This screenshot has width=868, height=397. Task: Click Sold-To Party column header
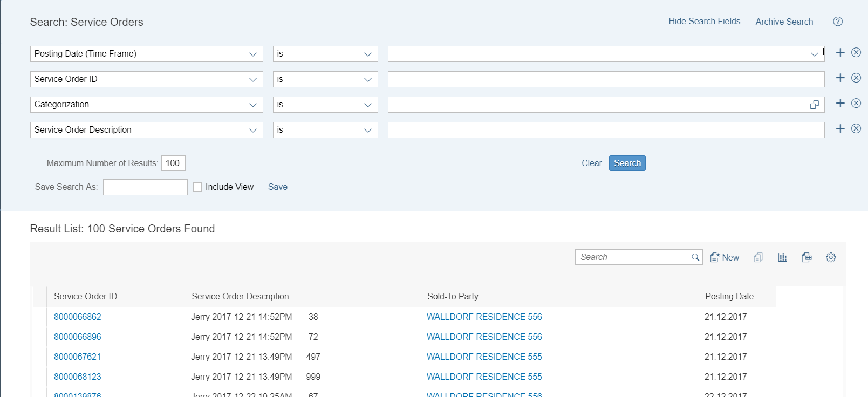[453, 296]
